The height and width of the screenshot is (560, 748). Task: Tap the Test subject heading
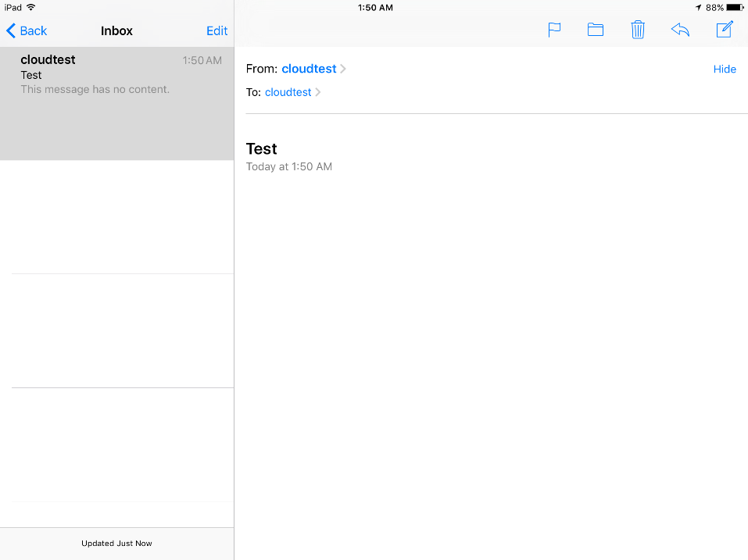pos(261,149)
